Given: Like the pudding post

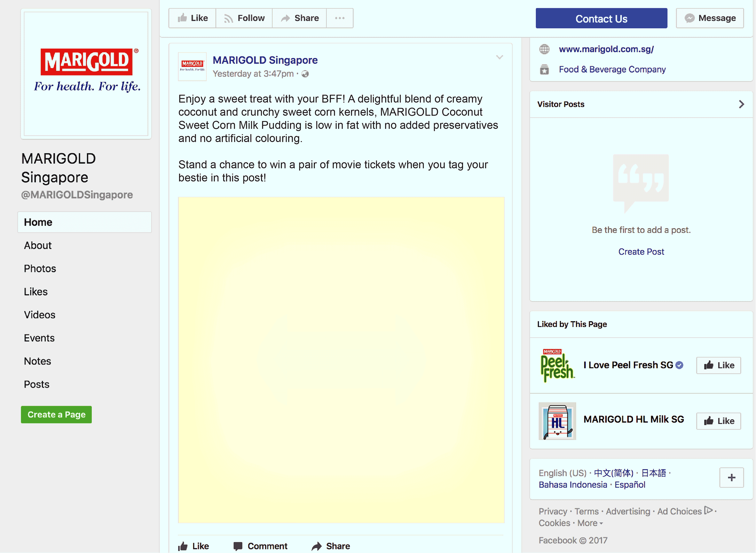Looking at the screenshot, I should tap(193, 546).
